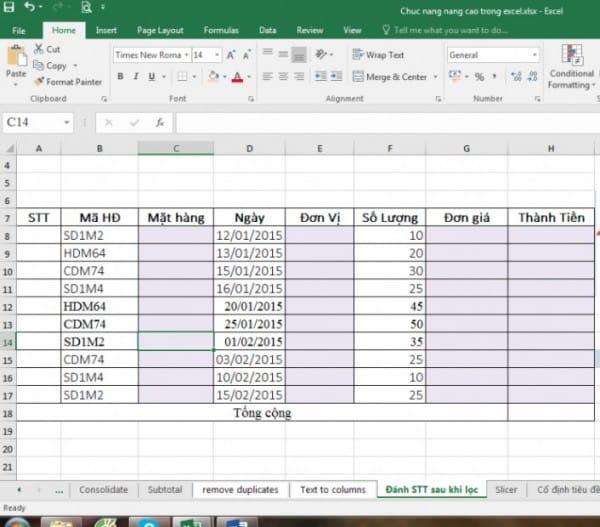Click the Save icon in quick access toolbar
The width and height of the screenshot is (600, 527).
coord(8,7)
